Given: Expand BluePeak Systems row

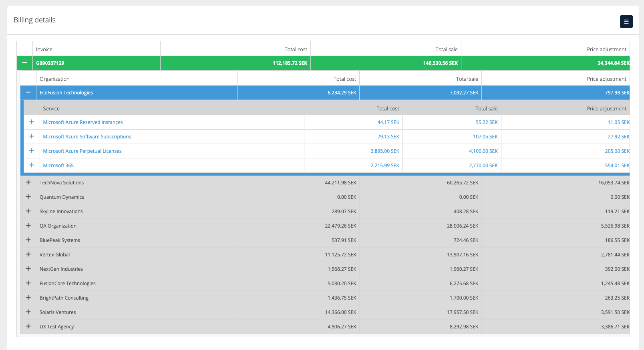Looking at the screenshot, I should (x=28, y=240).
